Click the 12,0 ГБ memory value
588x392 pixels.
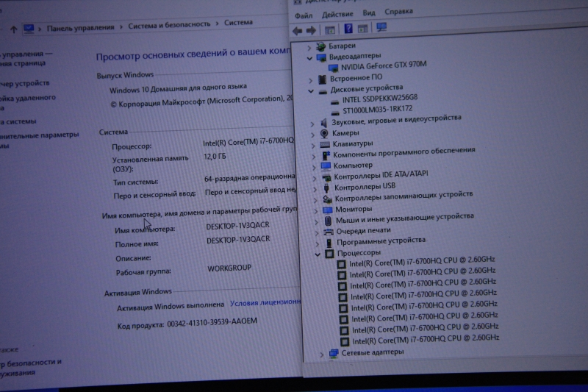215,157
